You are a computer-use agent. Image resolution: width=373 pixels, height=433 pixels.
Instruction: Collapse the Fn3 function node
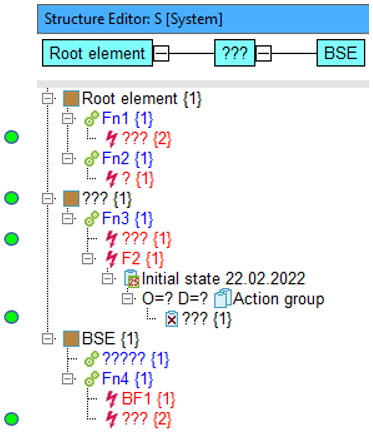tap(68, 219)
